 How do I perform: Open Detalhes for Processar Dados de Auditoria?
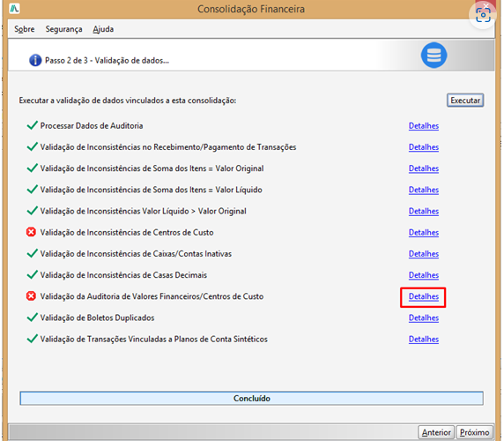(424, 125)
